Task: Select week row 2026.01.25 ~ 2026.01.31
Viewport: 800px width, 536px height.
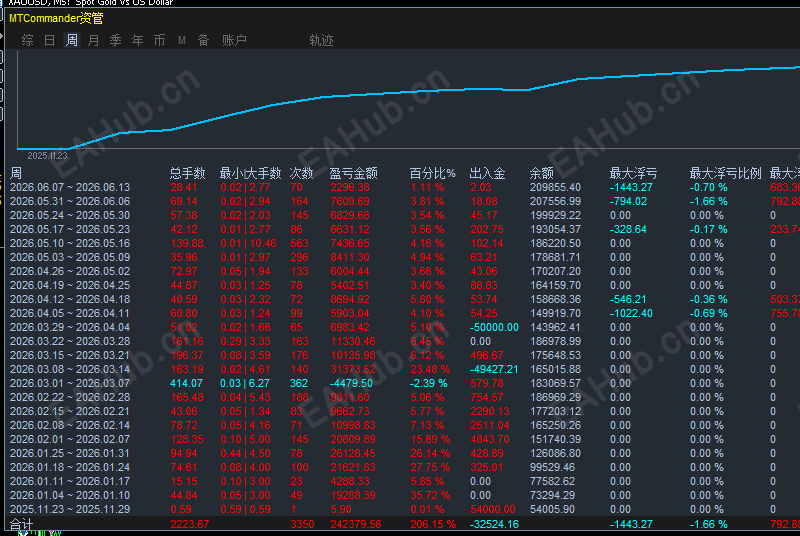Action: click(x=403, y=453)
